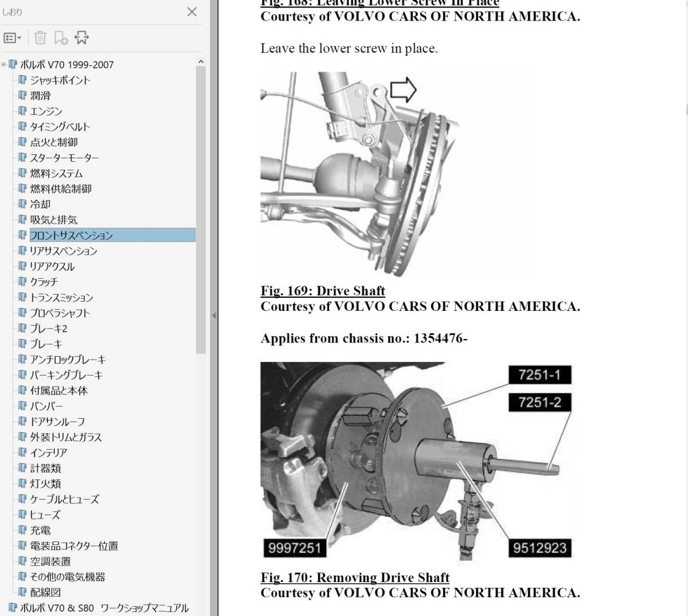Select ボルボ V70 & S80 ワークショップマニュアル bookmark
Image resolution: width=688 pixels, height=616 pixels.
[104, 607]
